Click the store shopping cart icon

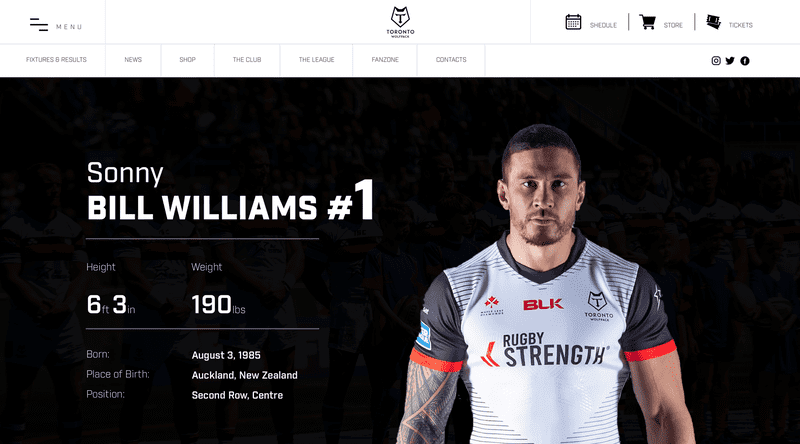(x=647, y=22)
